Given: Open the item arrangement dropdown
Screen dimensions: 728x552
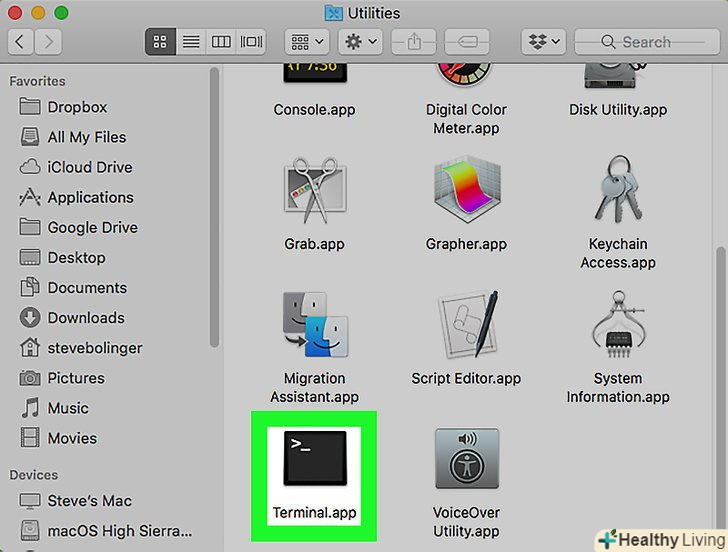Looking at the screenshot, I should (x=307, y=42).
